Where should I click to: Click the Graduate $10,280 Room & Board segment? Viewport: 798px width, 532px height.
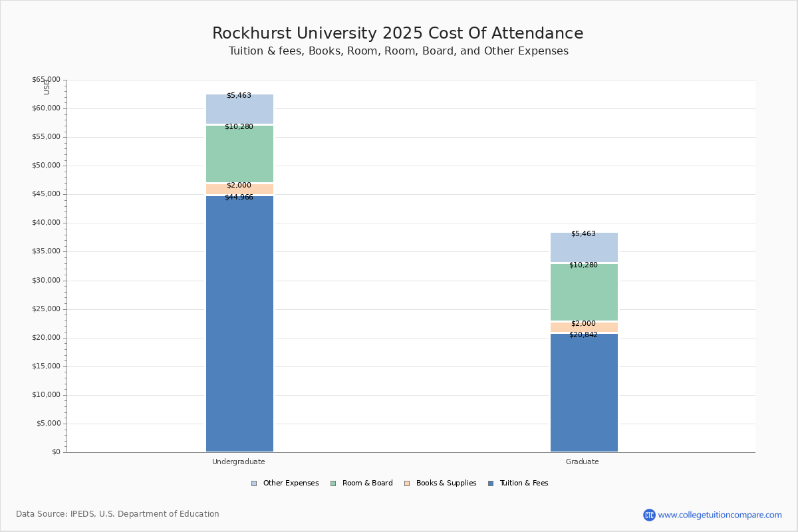pyautogui.click(x=584, y=293)
